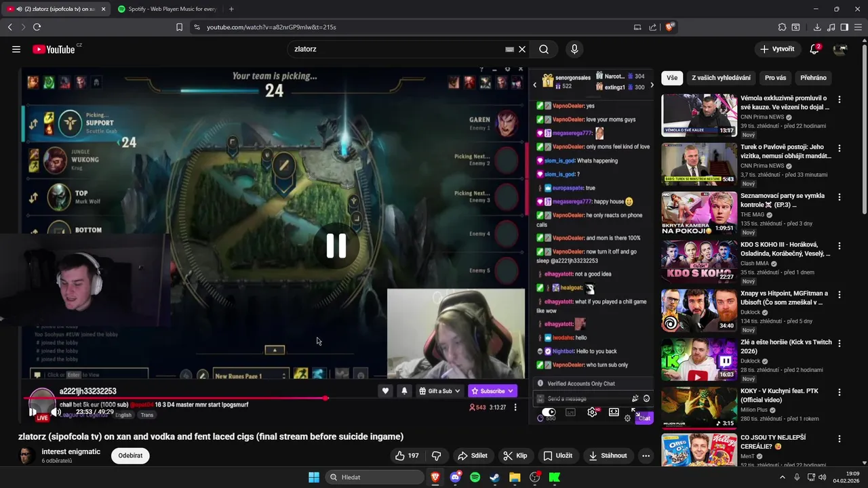
Task: Mute the video with the player's speaker icon
Action: (56, 411)
